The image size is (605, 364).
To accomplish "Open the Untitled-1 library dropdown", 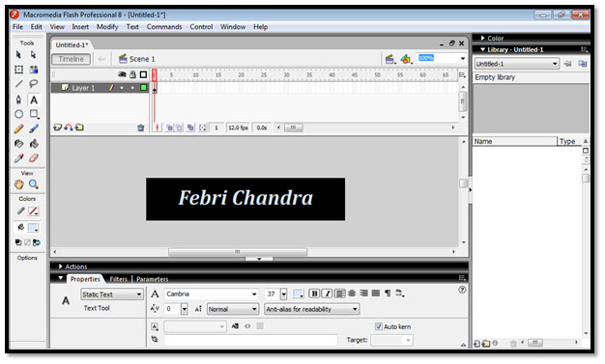I will [x=517, y=64].
